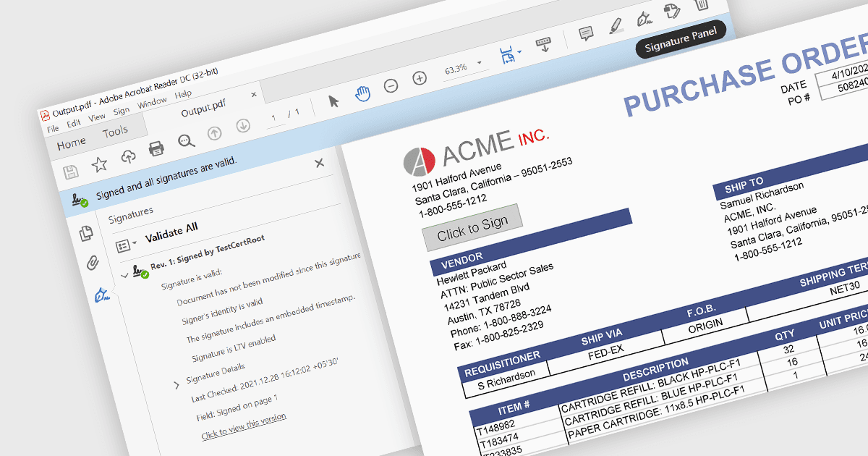Add a comment with speech-bubble icon

point(586,33)
